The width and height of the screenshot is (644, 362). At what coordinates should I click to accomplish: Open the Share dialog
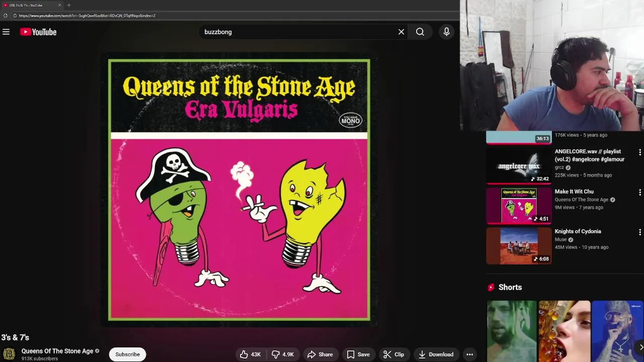pyautogui.click(x=320, y=354)
